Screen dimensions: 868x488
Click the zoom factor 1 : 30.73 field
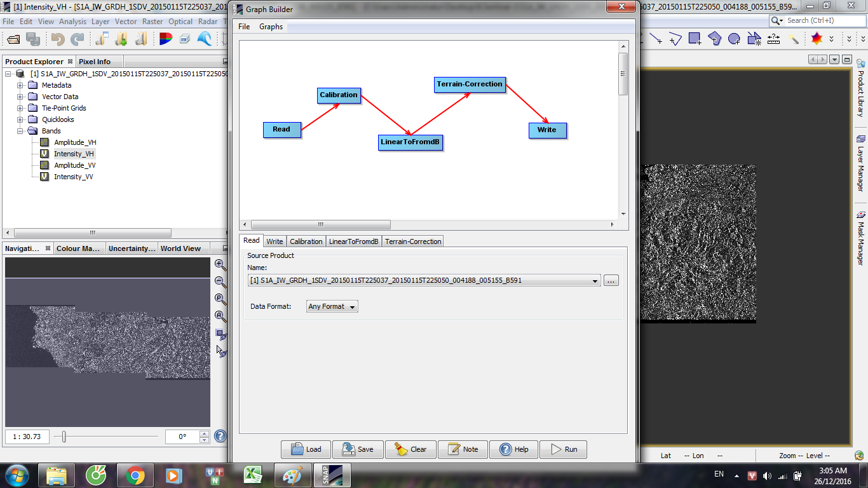[27, 437]
